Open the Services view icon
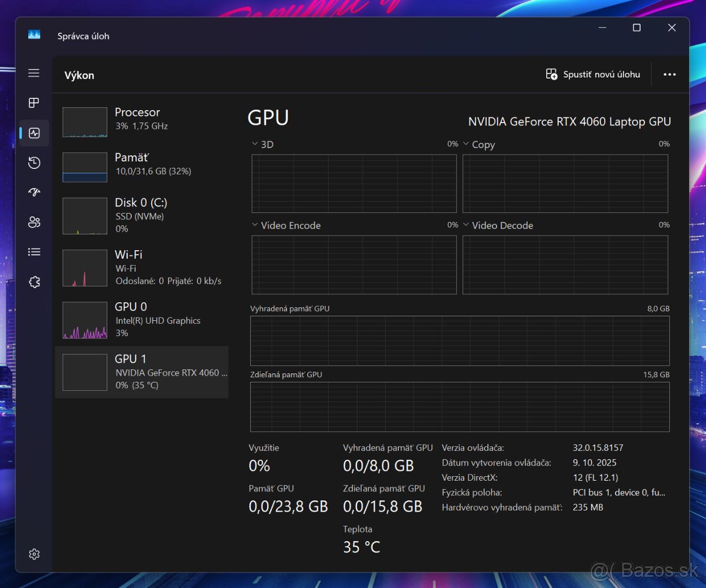This screenshot has height=588, width=706. (34, 282)
